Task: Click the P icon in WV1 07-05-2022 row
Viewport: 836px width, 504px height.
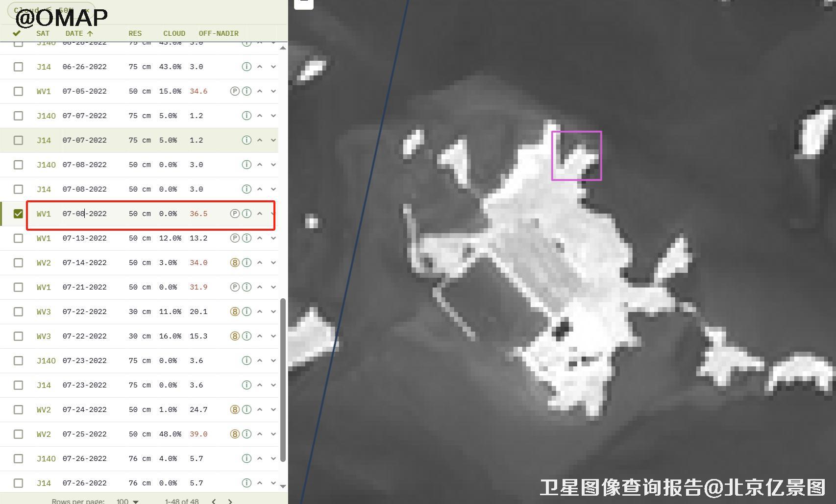Action: click(x=235, y=91)
